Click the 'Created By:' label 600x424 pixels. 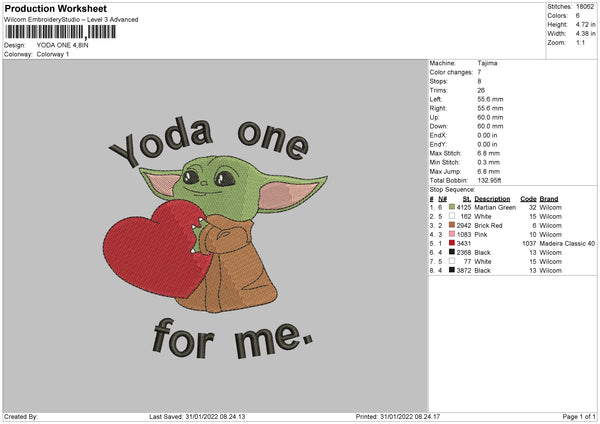(21, 417)
